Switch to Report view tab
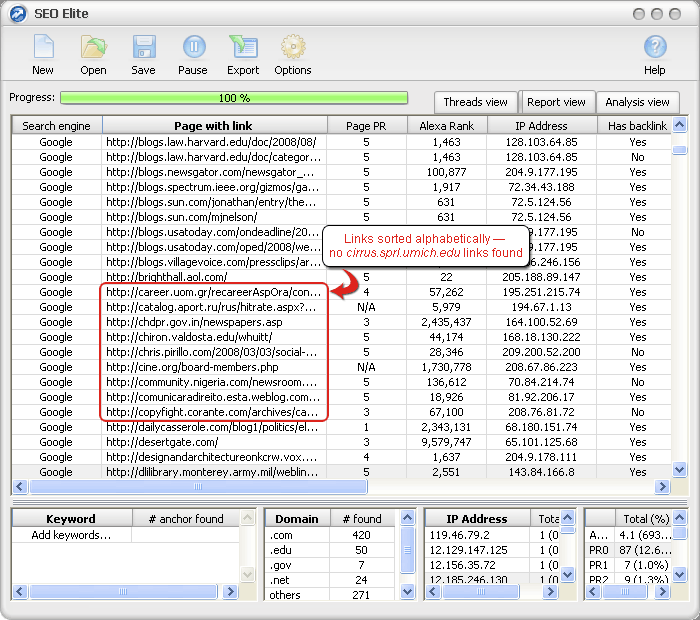The width and height of the screenshot is (700, 620). (x=556, y=102)
